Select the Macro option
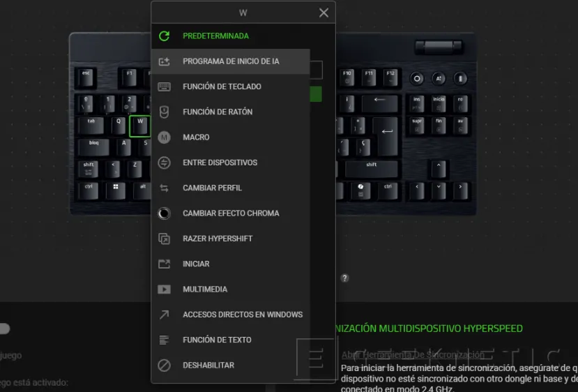The width and height of the screenshot is (578, 392). click(230, 137)
